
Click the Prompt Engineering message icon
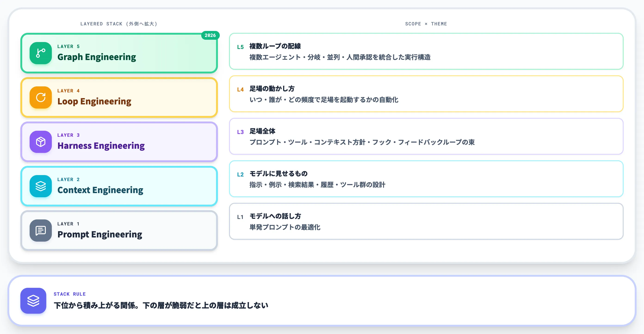[40, 231]
